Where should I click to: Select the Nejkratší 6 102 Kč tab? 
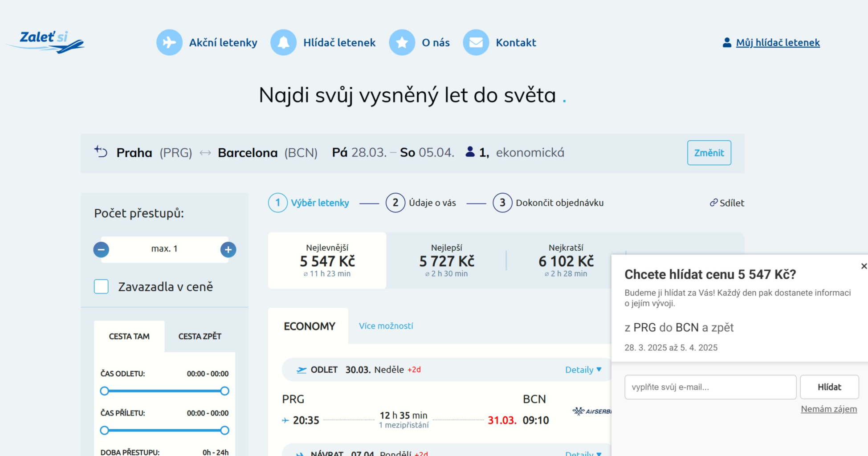[566, 261]
